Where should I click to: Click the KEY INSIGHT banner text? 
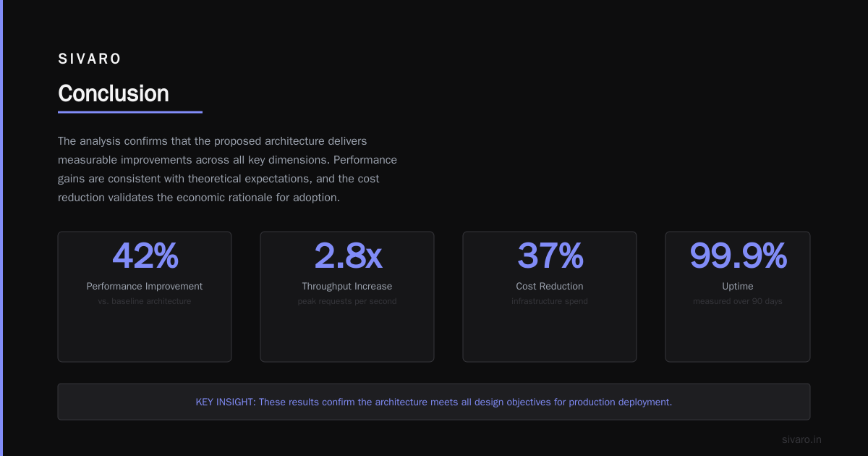[x=434, y=402]
